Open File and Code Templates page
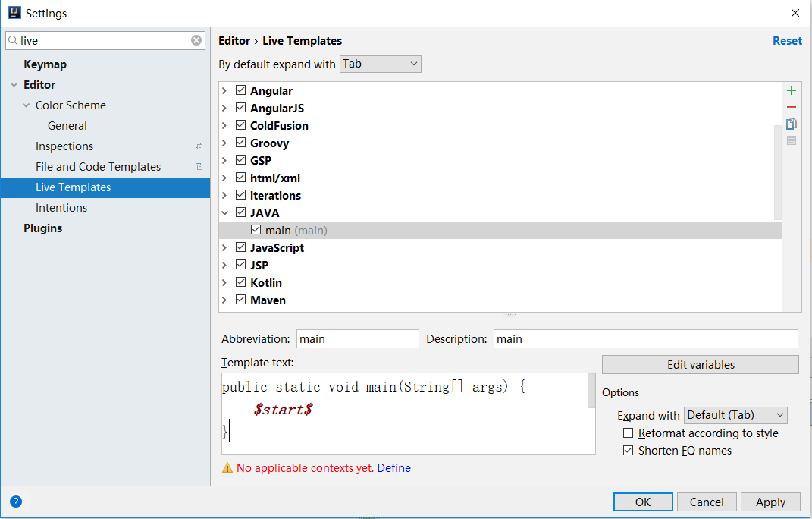Viewport: 812px width, 519px height. pos(98,166)
